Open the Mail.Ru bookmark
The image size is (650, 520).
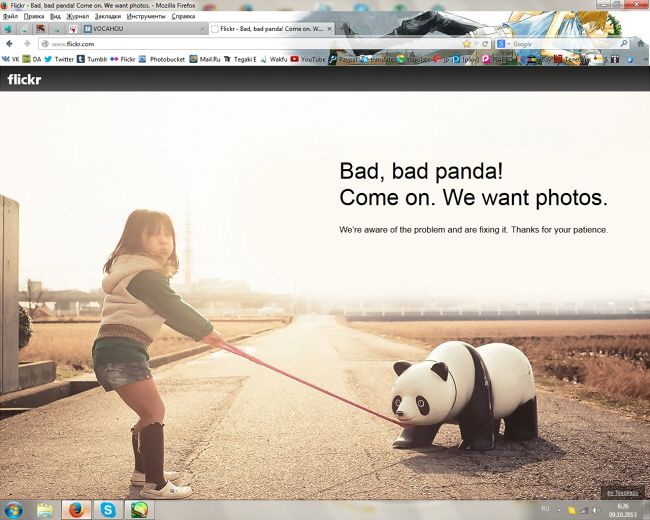pyautogui.click(x=205, y=59)
